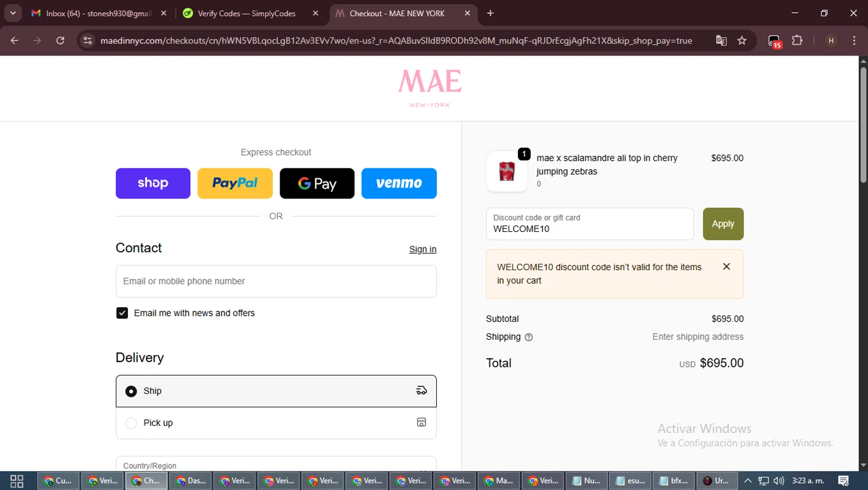Open esu... notepad taskbar item
The width and height of the screenshot is (868, 490).
point(630,481)
